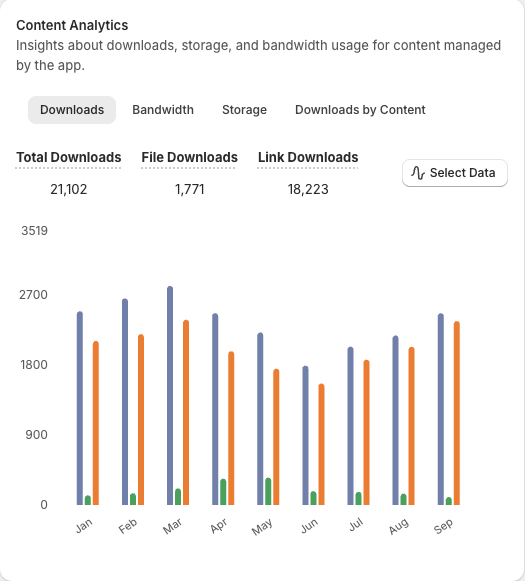This screenshot has height=581, width=525.
Task: Select the Storage tab
Action: pyautogui.click(x=244, y=110)
